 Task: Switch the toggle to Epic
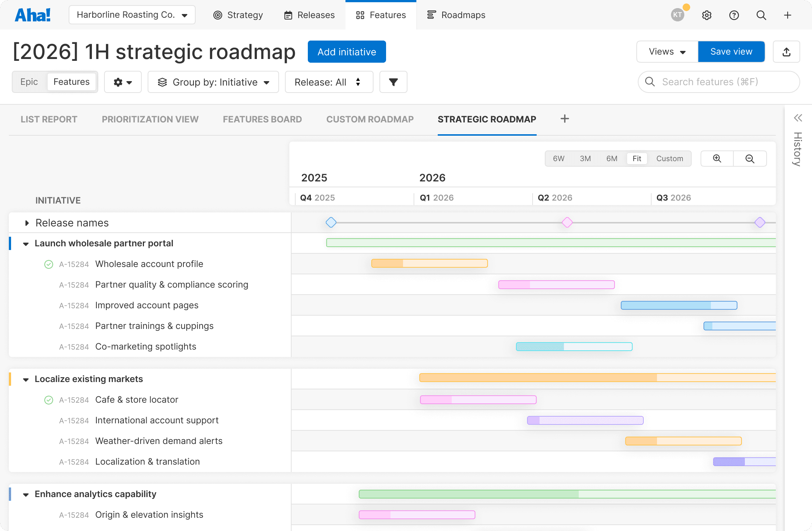point(29,82)
